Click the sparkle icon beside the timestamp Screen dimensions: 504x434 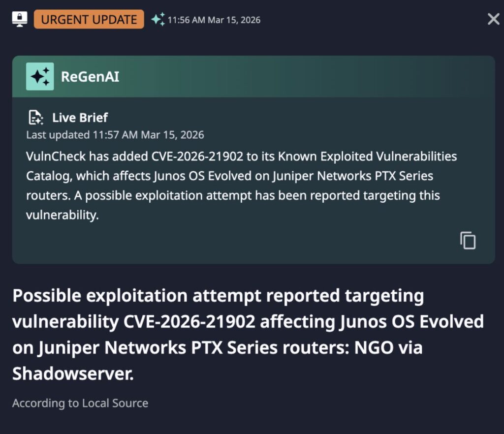click(157, 19)
